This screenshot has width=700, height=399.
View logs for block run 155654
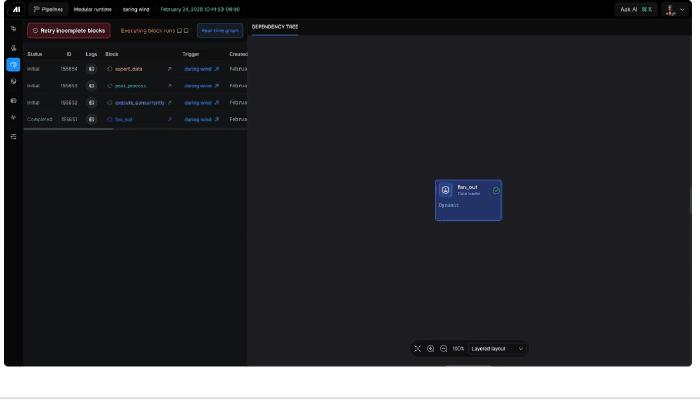tap(91, 69)
